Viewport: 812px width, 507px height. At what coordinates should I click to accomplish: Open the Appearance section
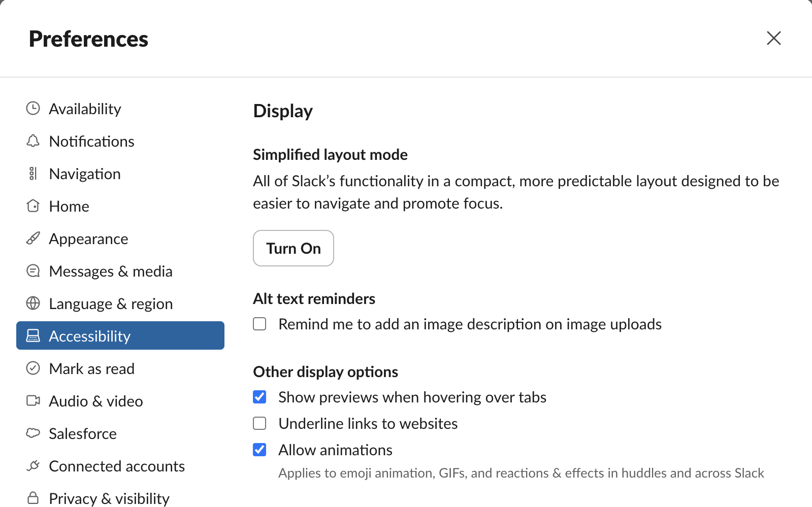[x=120, y=239]
